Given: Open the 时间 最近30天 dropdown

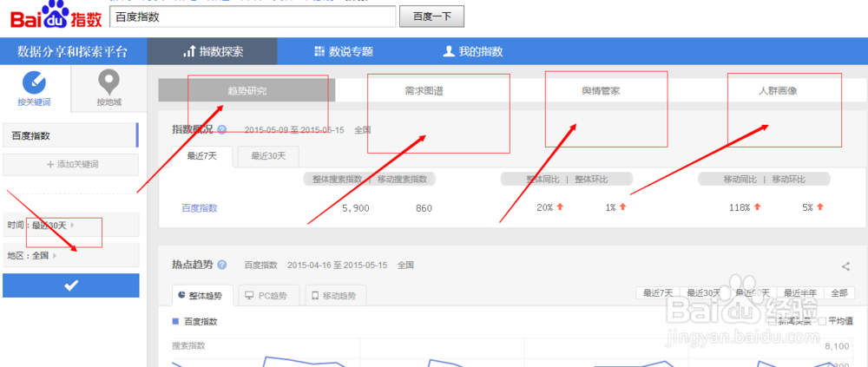Looking at the screenshot, I should (71, 225).
